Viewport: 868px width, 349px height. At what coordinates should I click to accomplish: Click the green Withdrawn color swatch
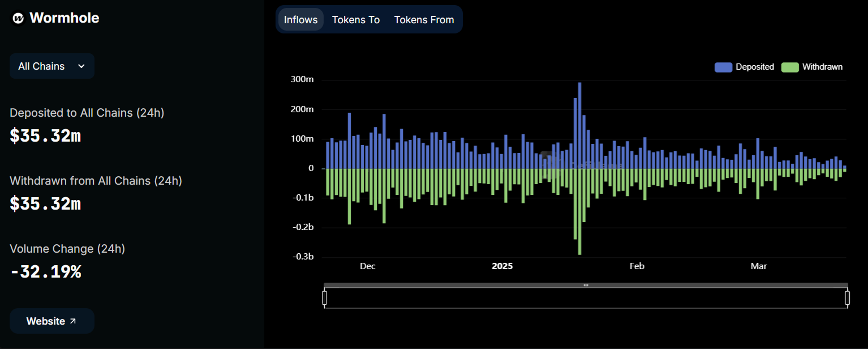[790, 67]
